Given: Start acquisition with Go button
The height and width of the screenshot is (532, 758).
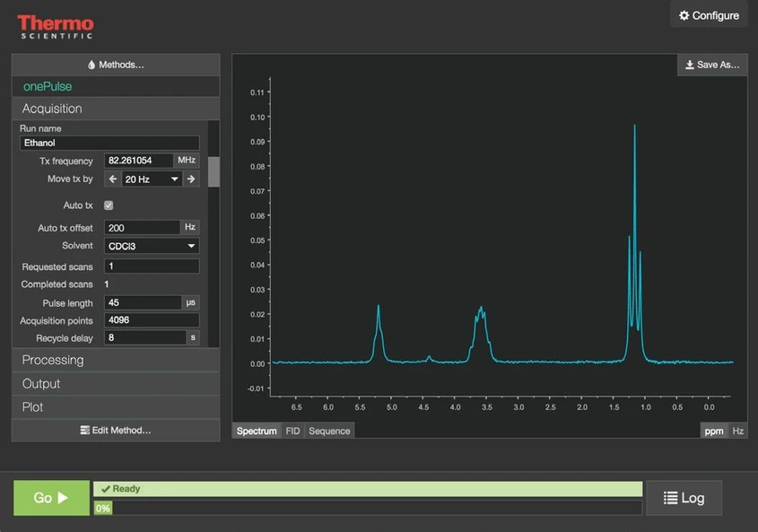Looking at the screenshot, I should click(x=51, y=498).
